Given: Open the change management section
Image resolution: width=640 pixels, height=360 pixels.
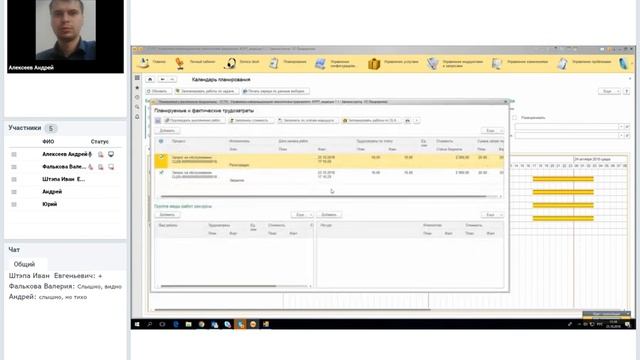Looking at the screenshot, I should pos(497,64).
